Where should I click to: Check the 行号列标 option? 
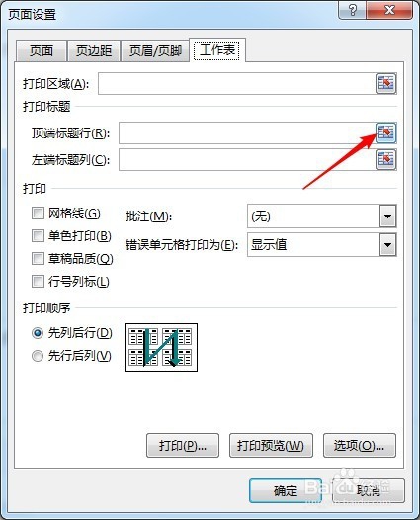(x=38, y=282)
